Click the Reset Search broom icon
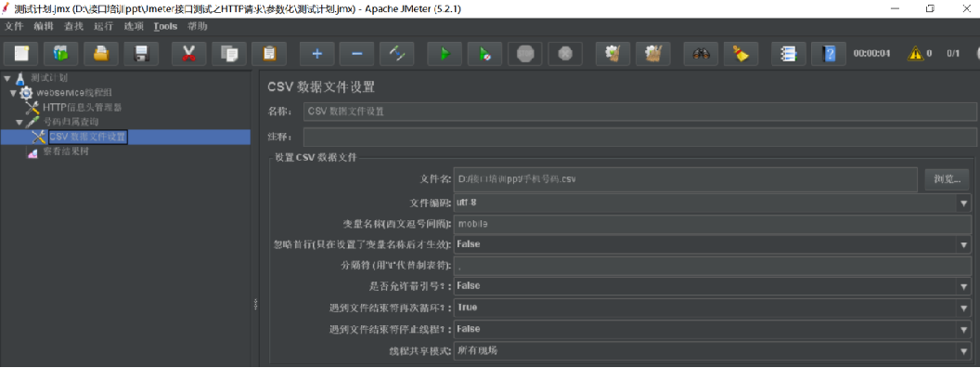 coord(741,54)
